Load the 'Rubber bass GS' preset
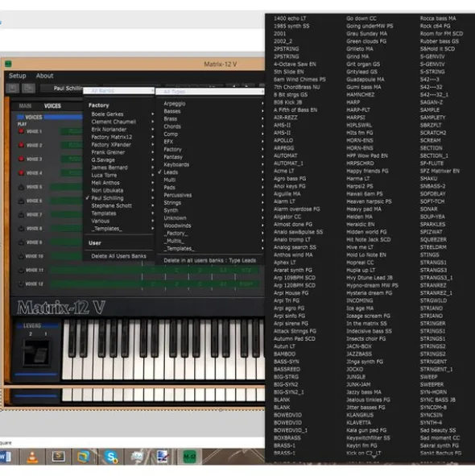This screenshot has width=475, height=476. pos(440,41)
